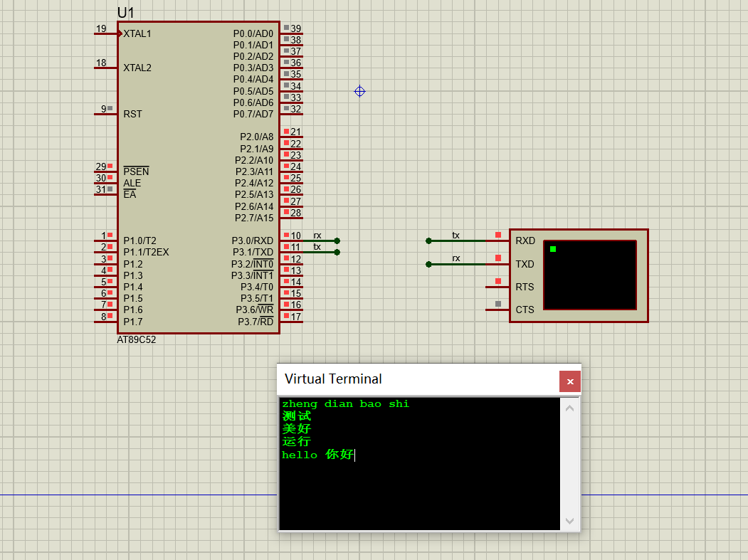Viewport: 748px width, 560px height.
Task: Click the P3.7/RD pin label
Action: (x=256, y=322)
